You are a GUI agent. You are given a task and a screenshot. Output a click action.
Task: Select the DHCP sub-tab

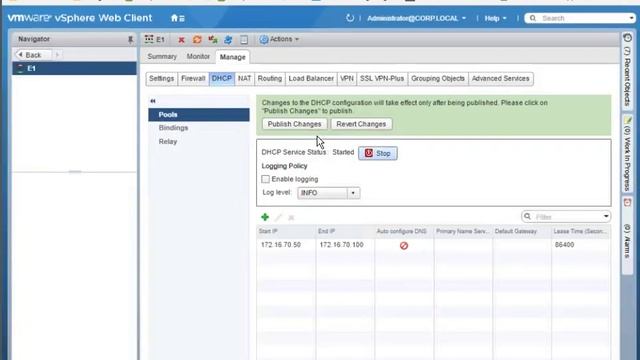(x=222, y=78)
